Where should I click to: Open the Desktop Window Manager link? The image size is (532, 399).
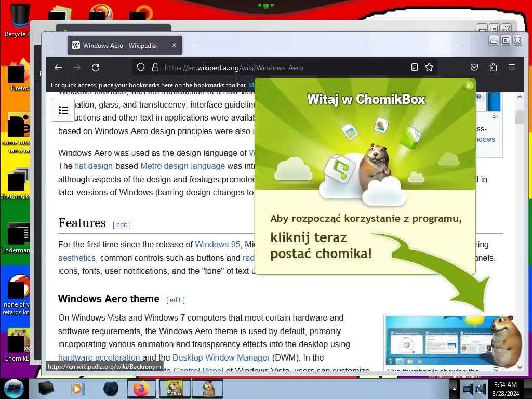(x=221, y=357)
